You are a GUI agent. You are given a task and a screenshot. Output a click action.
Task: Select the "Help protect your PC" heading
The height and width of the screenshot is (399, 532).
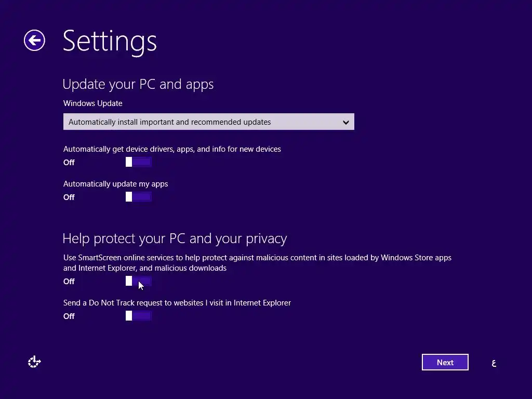click(x=175, y=238)
